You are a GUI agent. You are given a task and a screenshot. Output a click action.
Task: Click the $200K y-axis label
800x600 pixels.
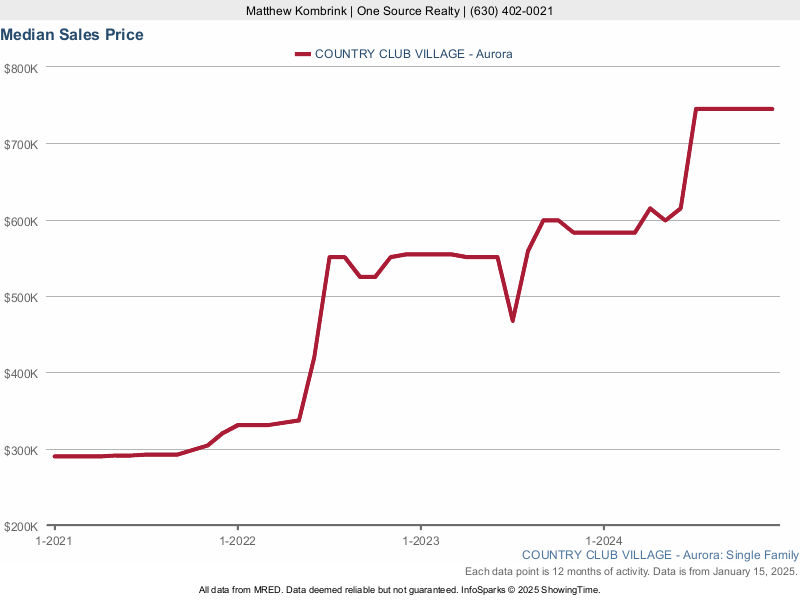coord(21,527)
